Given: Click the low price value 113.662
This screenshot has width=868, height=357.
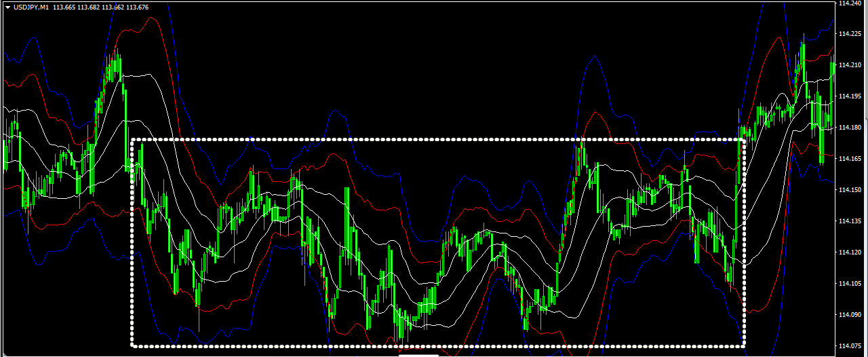Looking at the screenshot, I should tap(113, 7).
